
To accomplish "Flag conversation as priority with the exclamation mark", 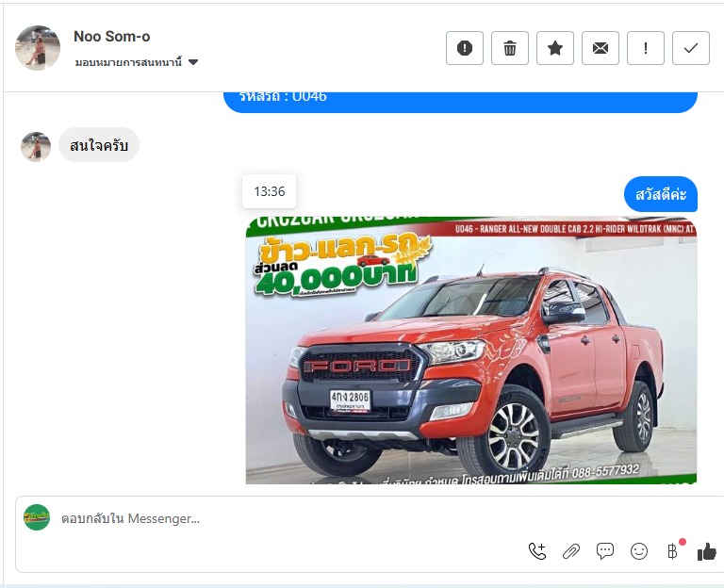I will tap(646, 48).
